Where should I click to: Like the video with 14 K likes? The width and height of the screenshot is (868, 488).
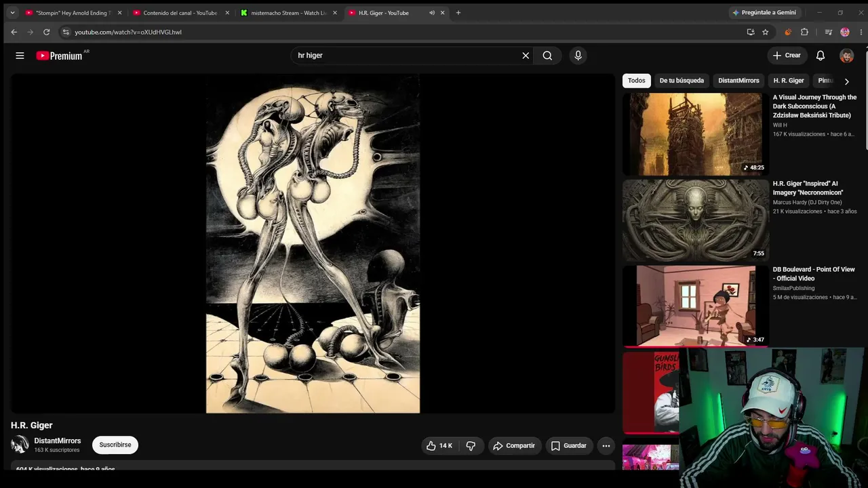click(x=439, y=445)
